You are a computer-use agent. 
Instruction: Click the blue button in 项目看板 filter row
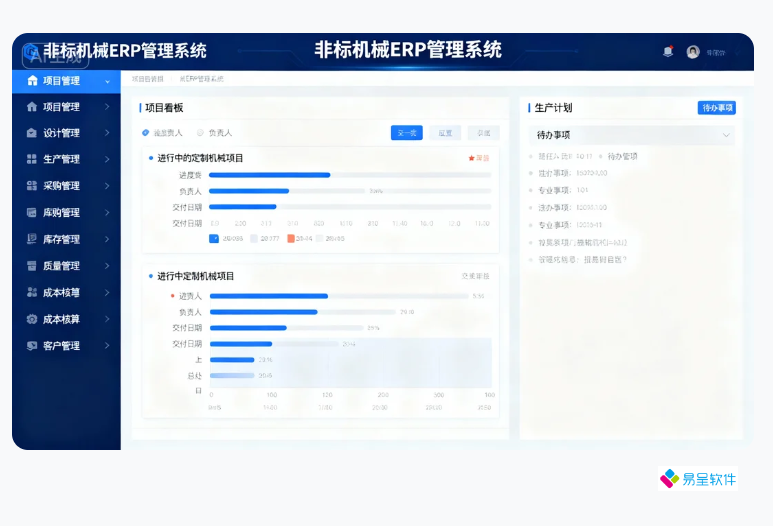407,133
